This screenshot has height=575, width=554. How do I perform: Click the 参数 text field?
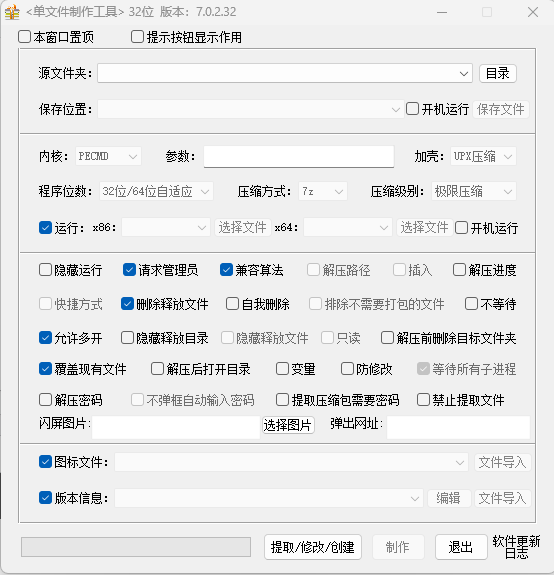(299, 157)
